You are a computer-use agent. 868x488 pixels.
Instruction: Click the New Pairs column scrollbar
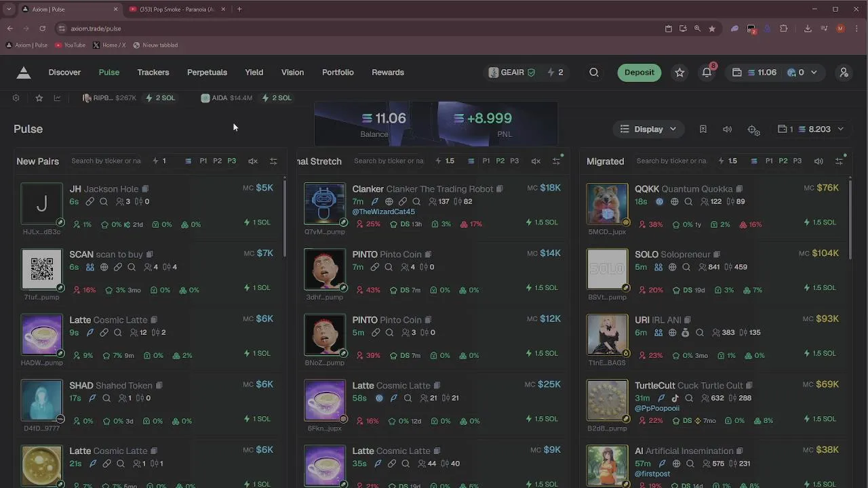point(284,217)
